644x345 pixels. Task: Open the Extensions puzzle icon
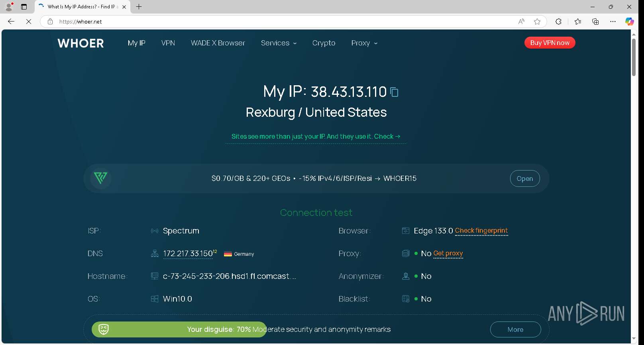click(558, 22)
